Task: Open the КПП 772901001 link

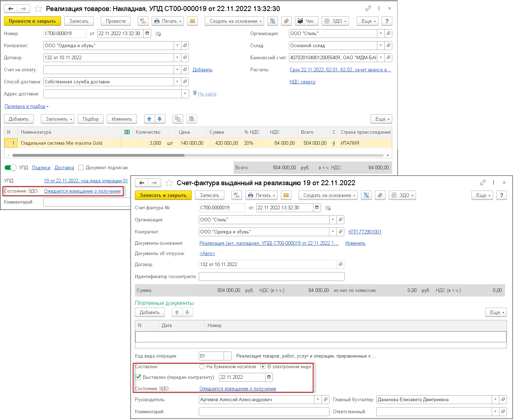Action: click(365, 232)
